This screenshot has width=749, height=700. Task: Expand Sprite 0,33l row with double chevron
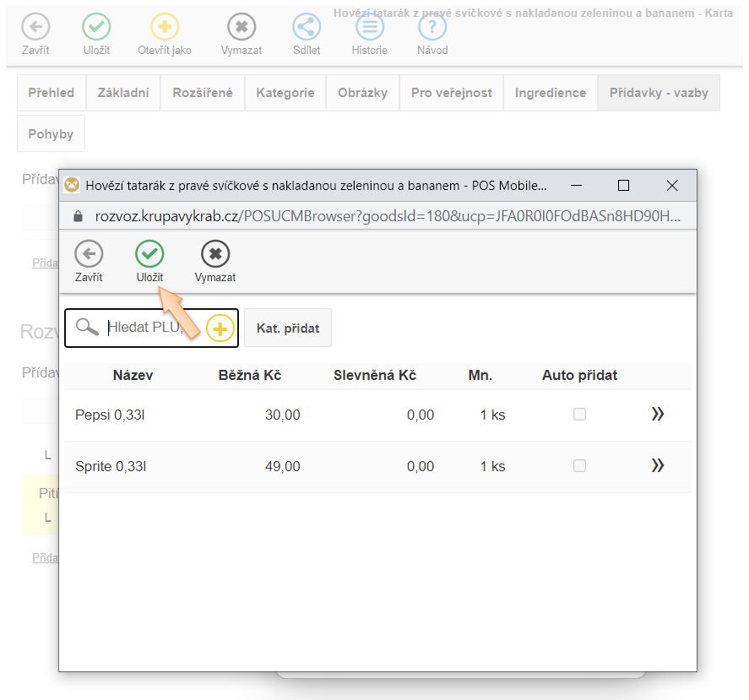pos(658,465)
